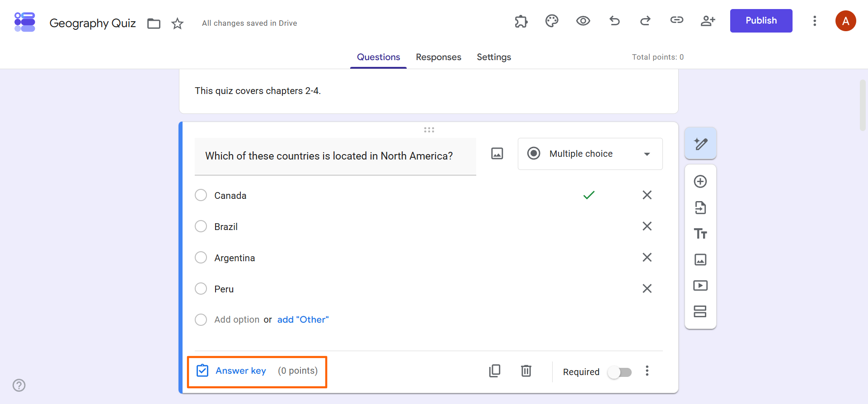Add a new section from the sidebar
This screenshot has width=868, height=404.
point(700,311)
